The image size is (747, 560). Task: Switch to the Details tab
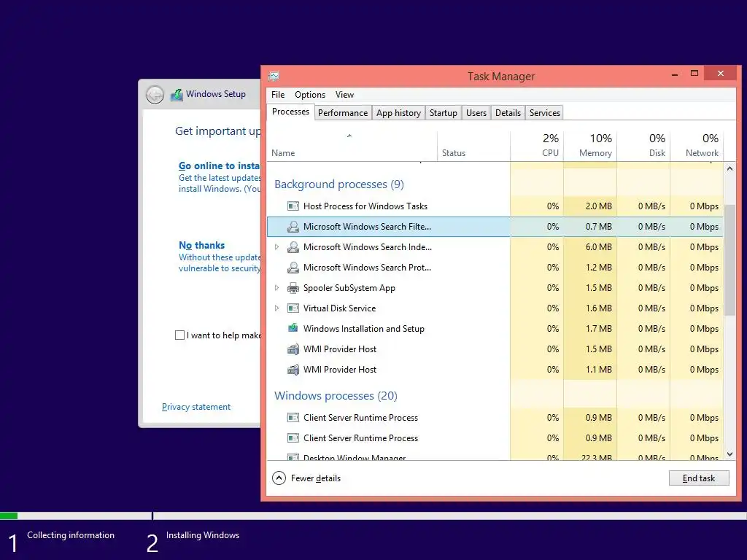click(508, 113)
